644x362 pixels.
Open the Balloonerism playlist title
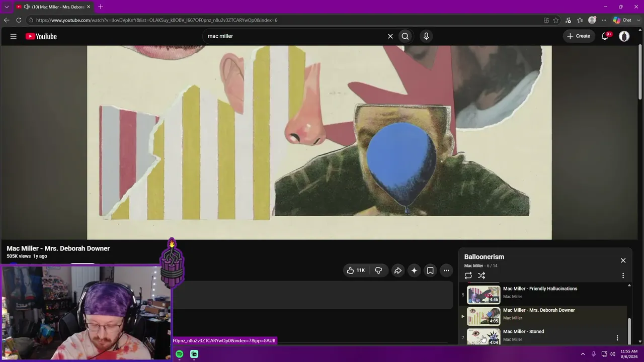[484, 257]
